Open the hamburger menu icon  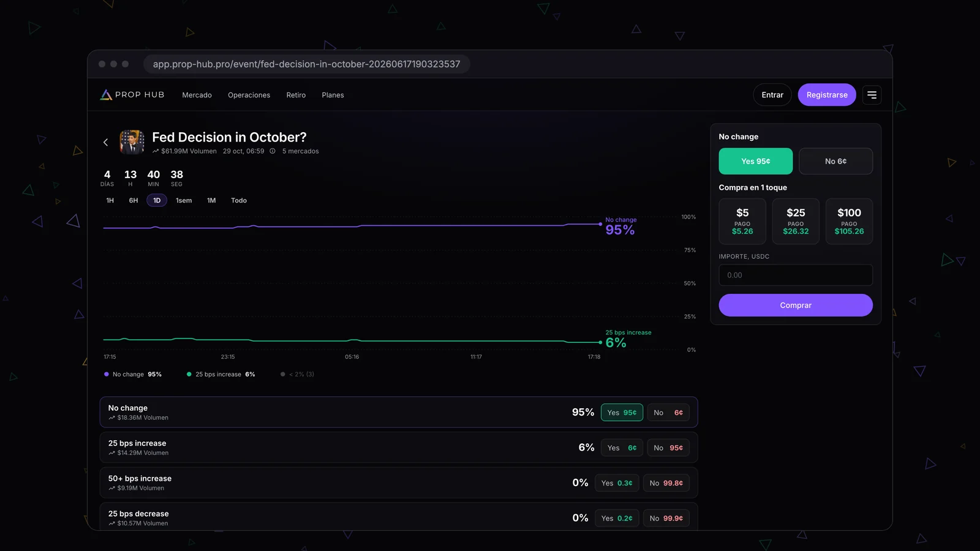point(872,95)
